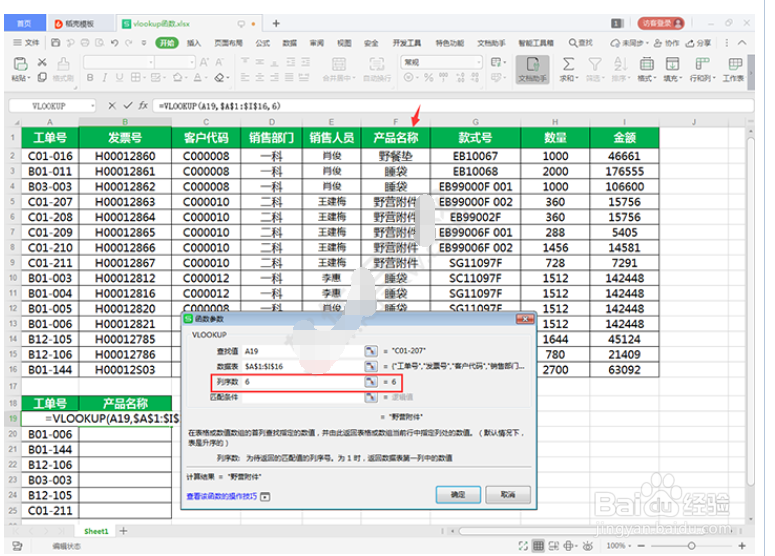Collapse the ribbon with the chevron
Viewport: 775px width, 556px height.
[742, 43]
